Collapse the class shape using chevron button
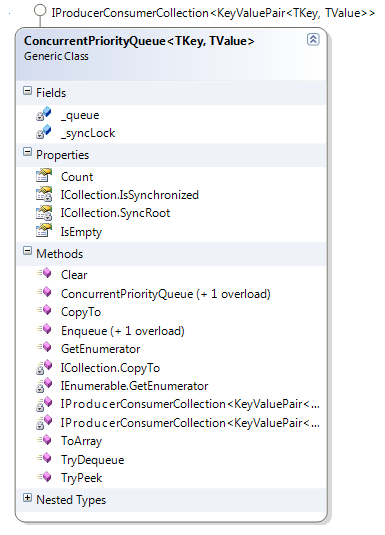Viewport: 385px width, 535px height. [313, 40]
